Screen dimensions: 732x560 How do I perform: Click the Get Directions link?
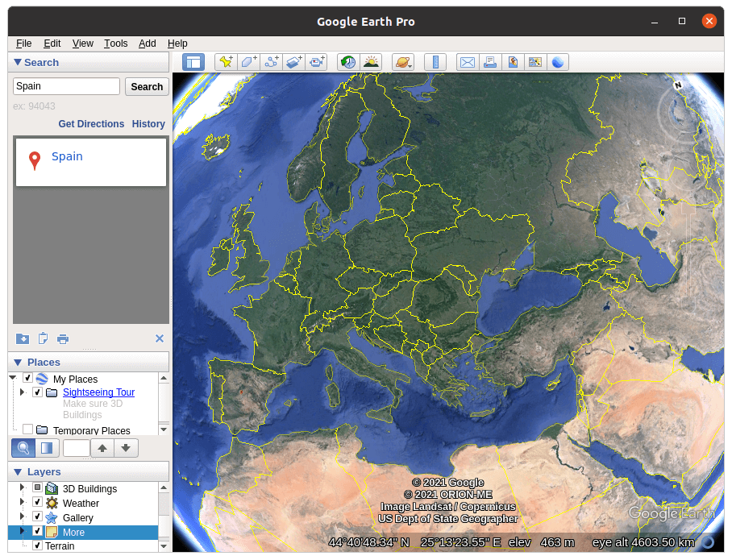[x=91, y=123]
